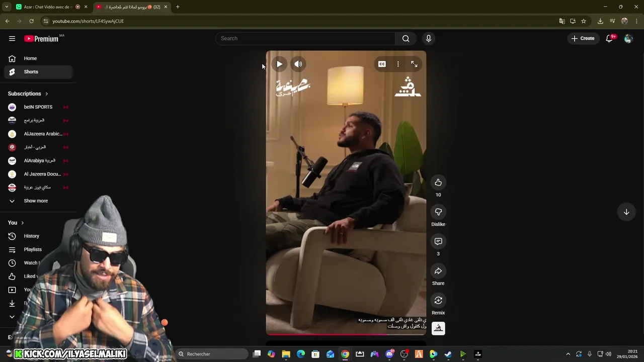Open the YouTube account avatar menu
This screenshot has height=362, width=644.
[x=628, y=38]
